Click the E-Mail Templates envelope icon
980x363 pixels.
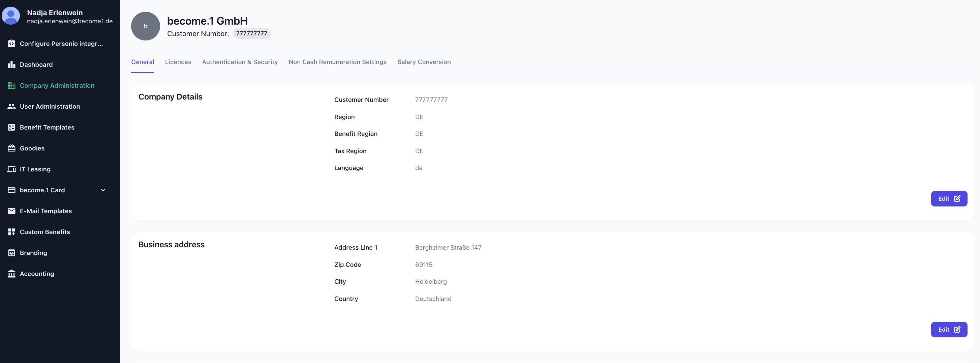pos(11,211)
